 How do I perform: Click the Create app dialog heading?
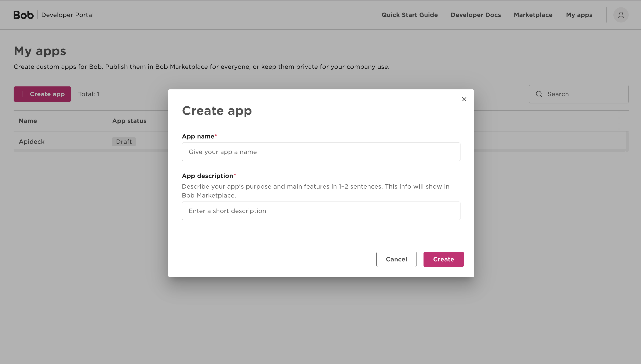point(217,111)
